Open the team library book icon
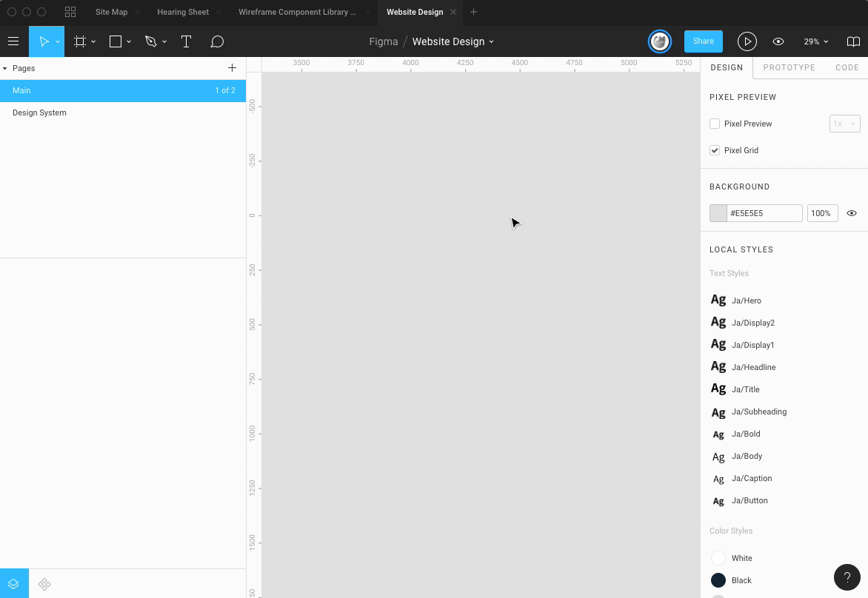This screenshot has width=868, height=598. [853, 41]
